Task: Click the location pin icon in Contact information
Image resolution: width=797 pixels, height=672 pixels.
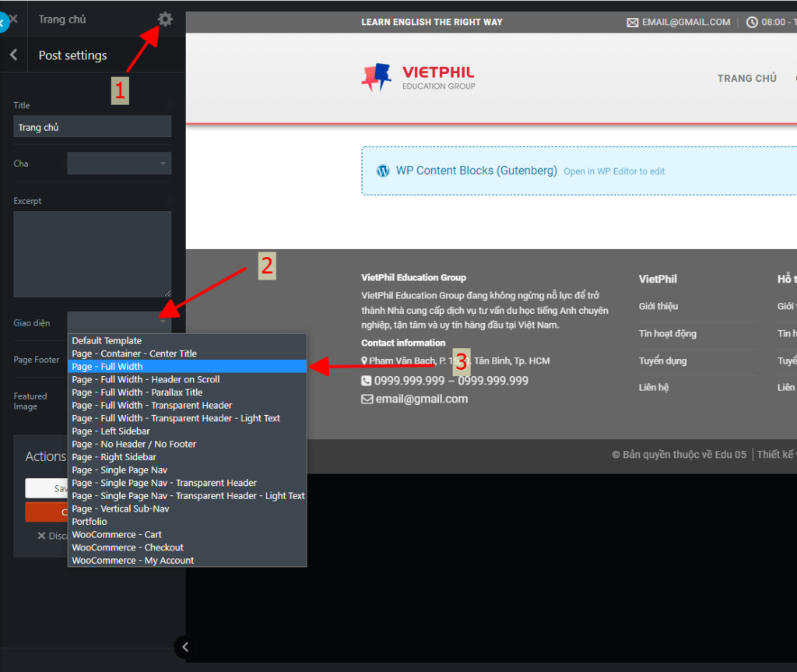Action: tap(364, 361)
